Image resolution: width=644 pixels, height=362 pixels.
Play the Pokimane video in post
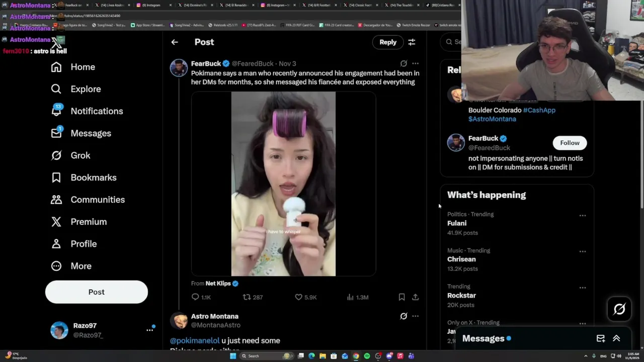[283, 184]
